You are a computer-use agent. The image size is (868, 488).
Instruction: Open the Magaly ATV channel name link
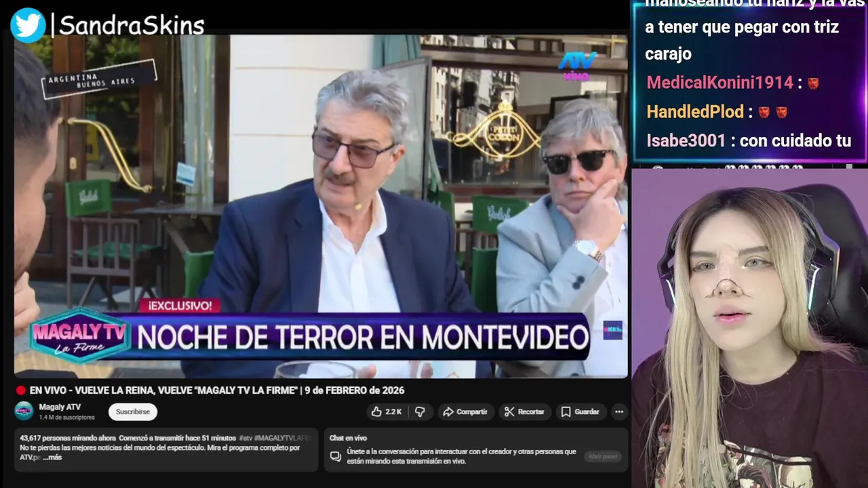pyautogui.click(x=60, y=407)
